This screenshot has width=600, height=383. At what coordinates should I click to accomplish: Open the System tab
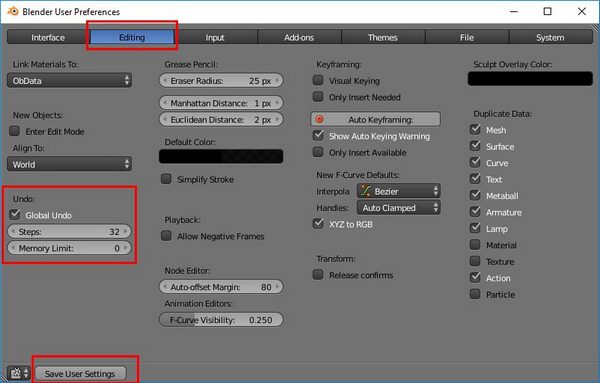551,37
